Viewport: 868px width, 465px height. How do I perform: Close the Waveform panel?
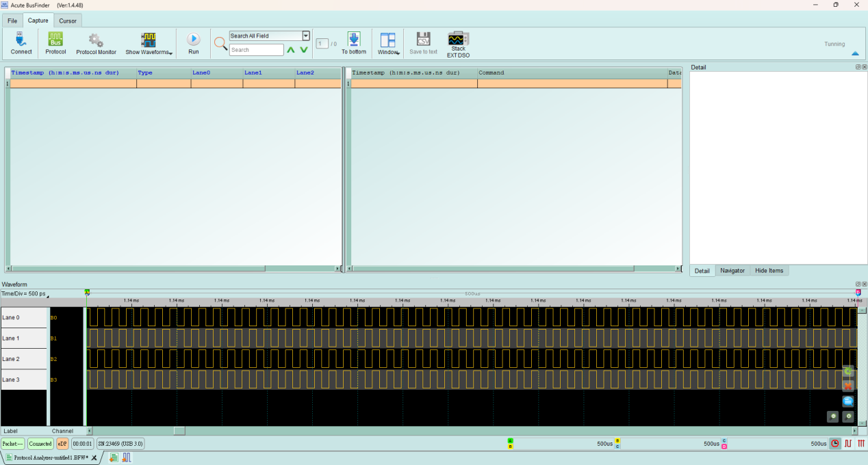click(865, 284)
